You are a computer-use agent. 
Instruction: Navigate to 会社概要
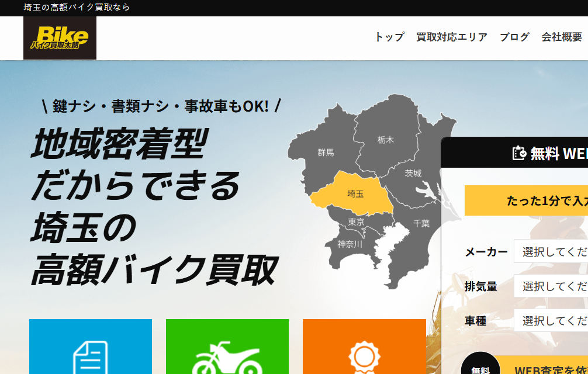562,37
